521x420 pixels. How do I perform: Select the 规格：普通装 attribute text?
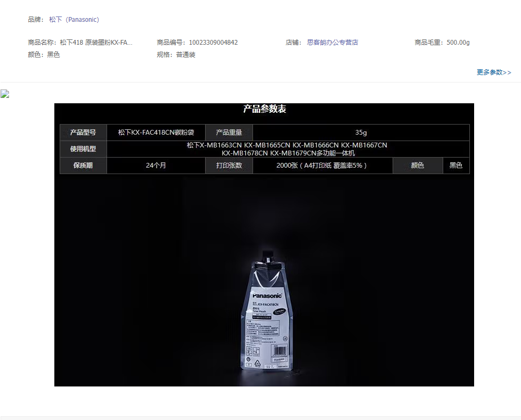click(176, 55)
